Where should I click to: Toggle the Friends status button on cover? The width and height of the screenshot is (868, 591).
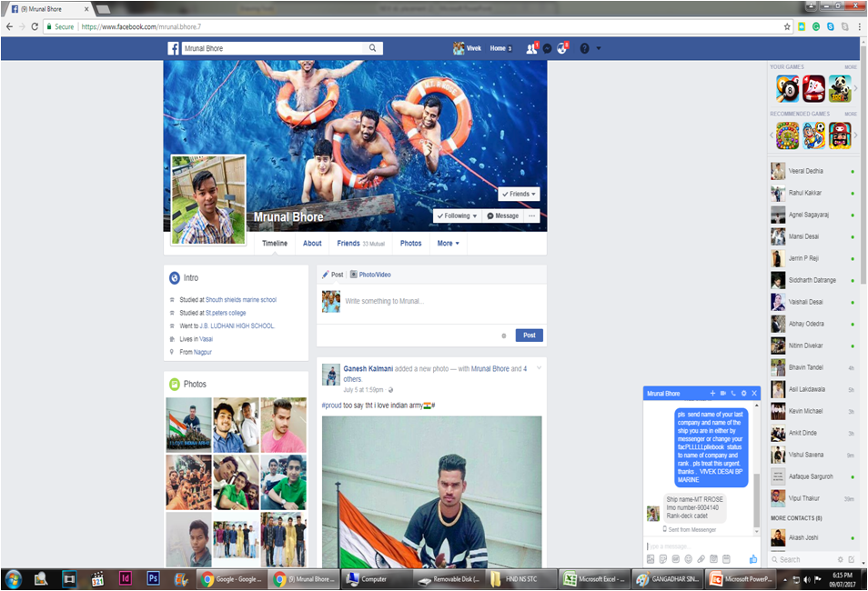pos(519,194)
